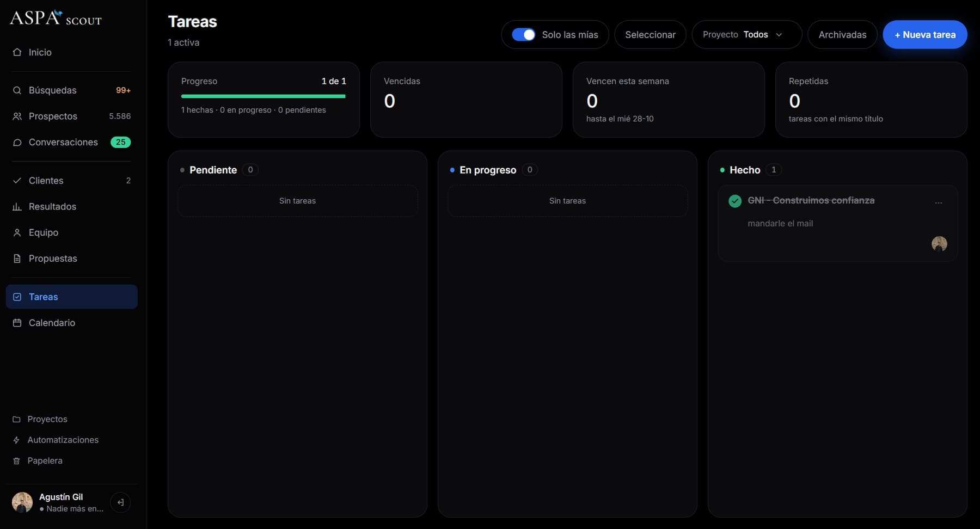980x529 pixels.
Task: Click the Equipo person icon
Action: pos(17,233)
